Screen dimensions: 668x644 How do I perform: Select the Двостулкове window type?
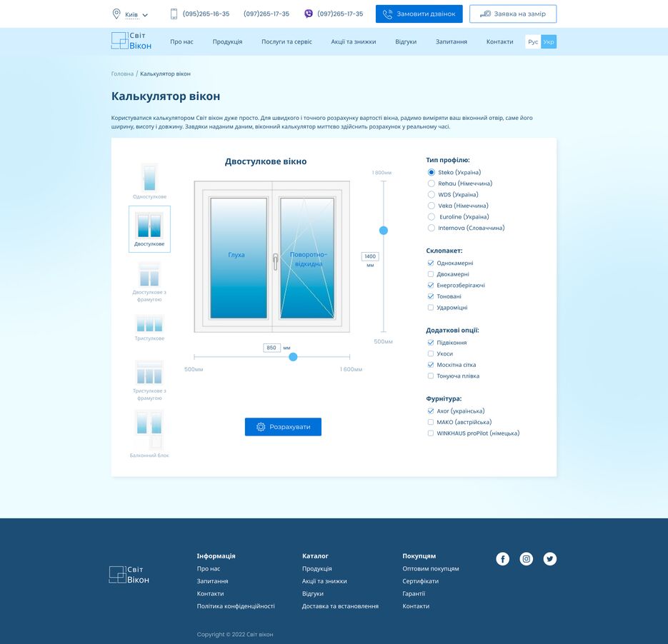[149, 229]
